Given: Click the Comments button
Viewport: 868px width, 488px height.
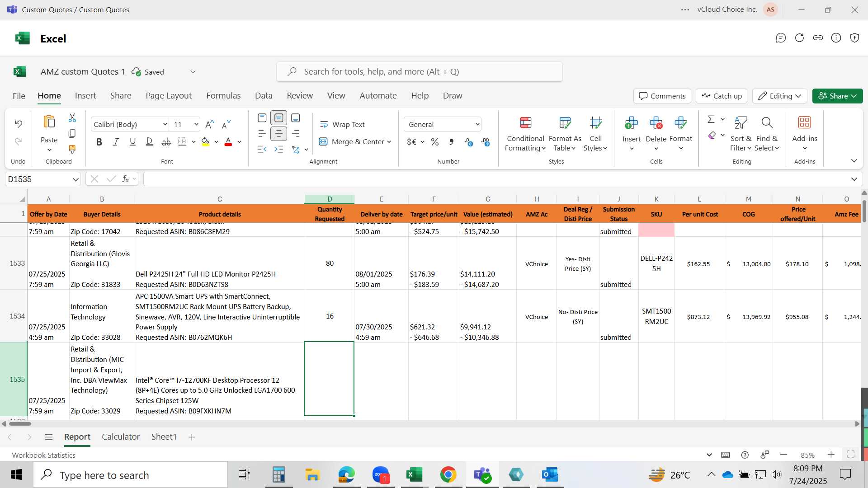Looking at the screenshot, I should 662,96.
